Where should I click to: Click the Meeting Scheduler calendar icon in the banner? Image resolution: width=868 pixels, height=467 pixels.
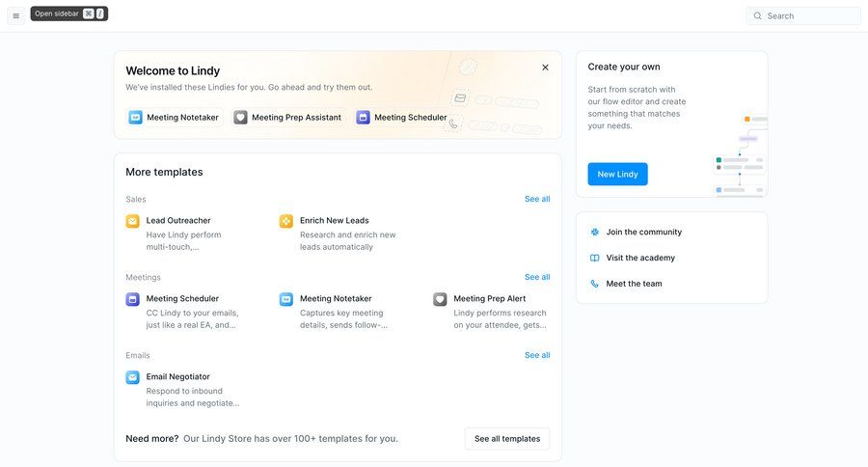pos(364,118)
